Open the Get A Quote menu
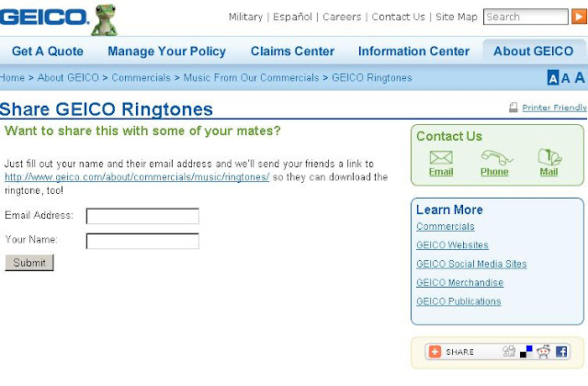 coord(48,51)
